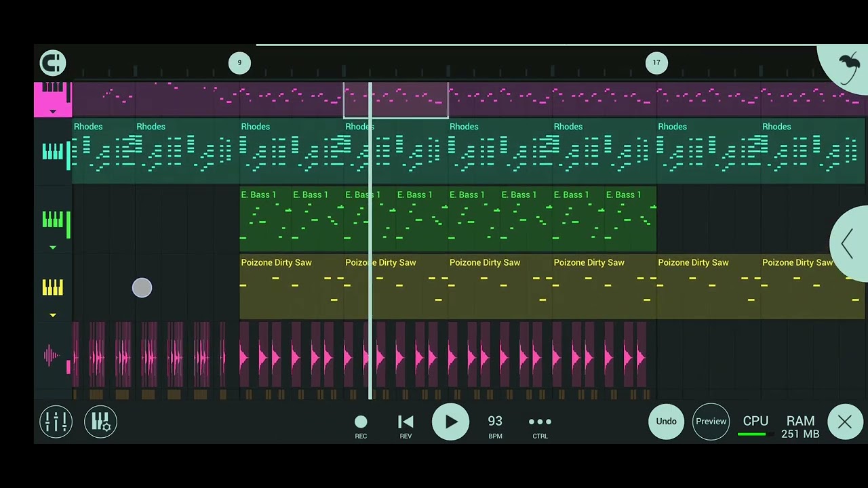Select the teal Rhodes keyboard track icon
Viewport: 868px width, 488px height.
point(52,152)
